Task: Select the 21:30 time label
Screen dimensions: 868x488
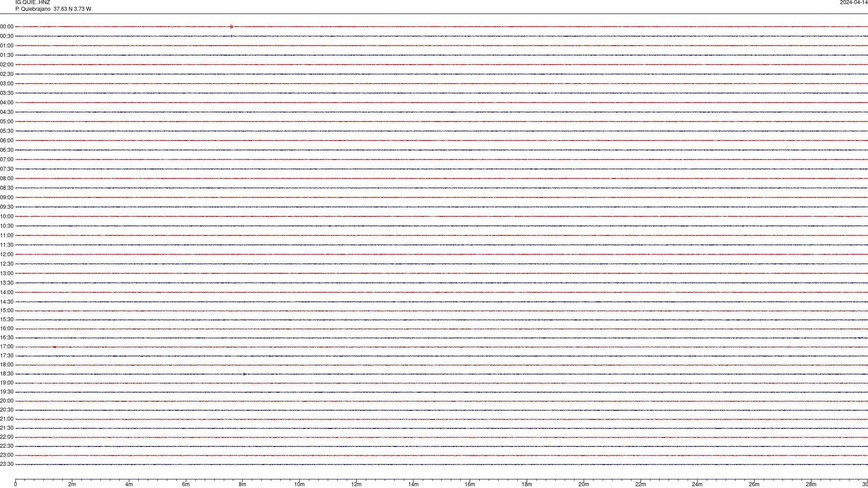Action: [7, 428]
